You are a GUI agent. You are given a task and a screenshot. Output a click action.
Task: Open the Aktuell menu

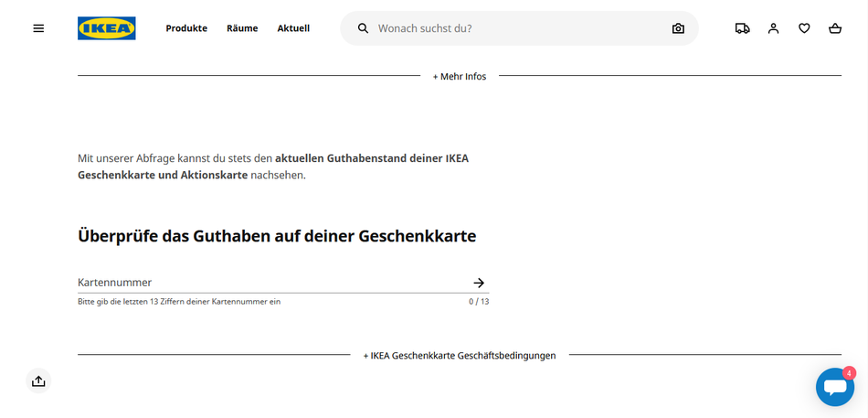point(293,28)
